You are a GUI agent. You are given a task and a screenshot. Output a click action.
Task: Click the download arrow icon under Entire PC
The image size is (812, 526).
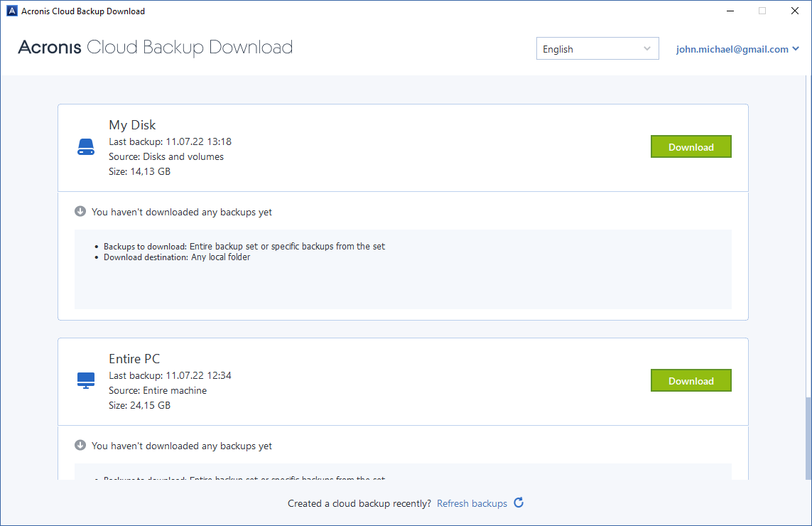[80, 445]
